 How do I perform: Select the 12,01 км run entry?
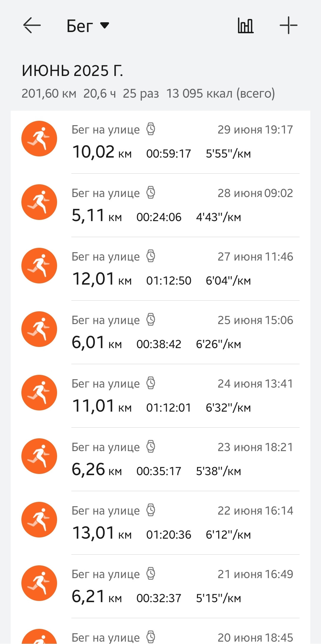coord(160,269)
